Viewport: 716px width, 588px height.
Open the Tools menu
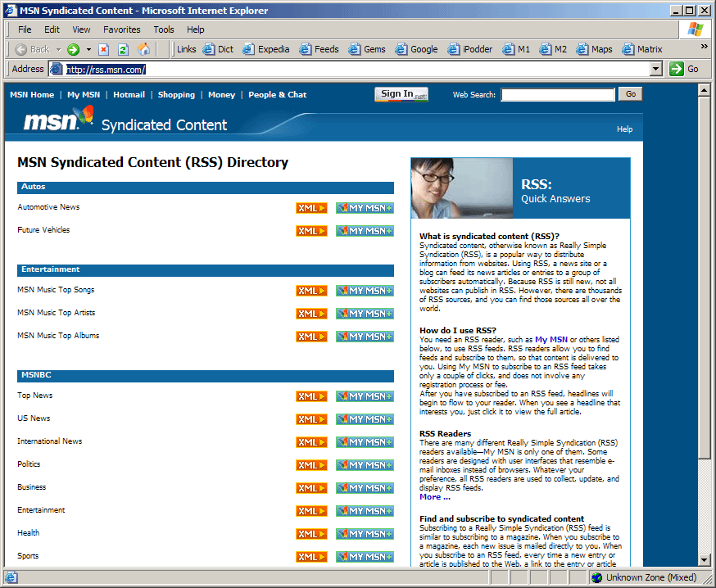pos(164,29)
